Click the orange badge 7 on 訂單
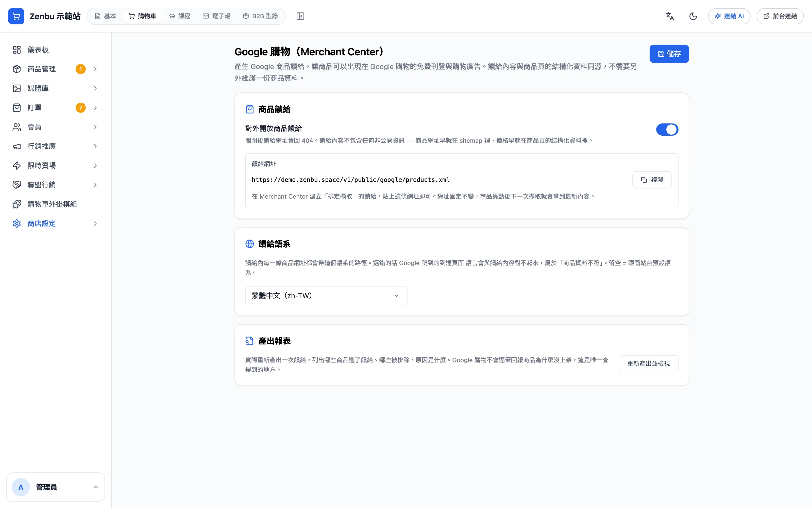812x508 pixels. (x=80, y=107)
